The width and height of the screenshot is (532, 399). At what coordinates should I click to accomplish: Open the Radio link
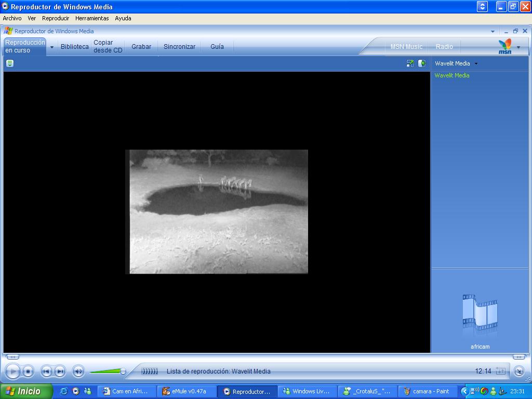[444, 47]
